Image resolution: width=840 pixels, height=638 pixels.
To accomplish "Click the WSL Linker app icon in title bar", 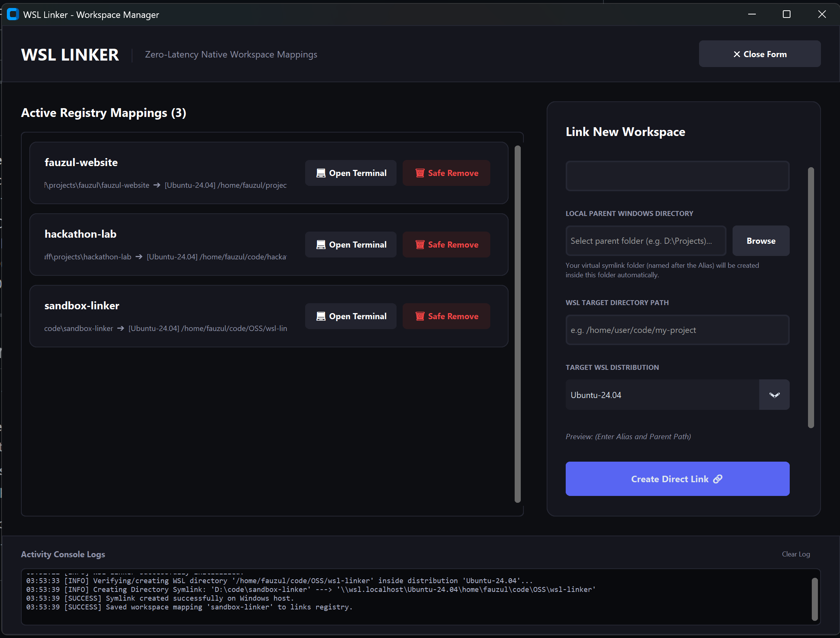I will 13,14.
